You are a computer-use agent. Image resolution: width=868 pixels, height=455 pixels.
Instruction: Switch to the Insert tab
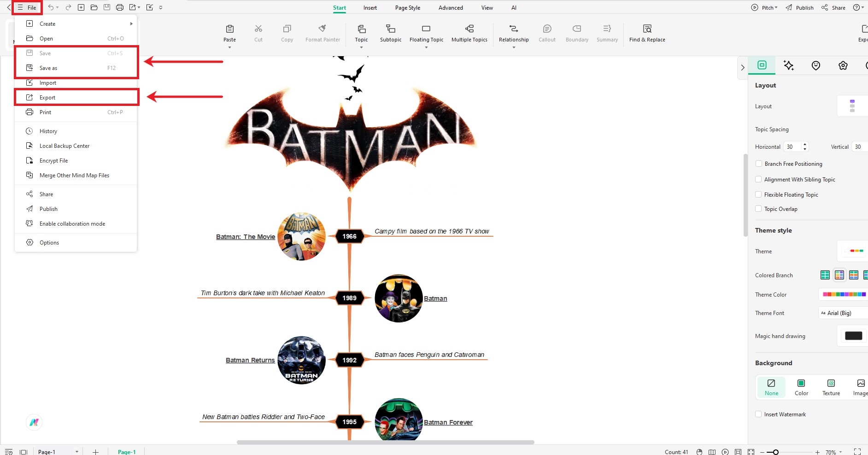coord(370,8)
